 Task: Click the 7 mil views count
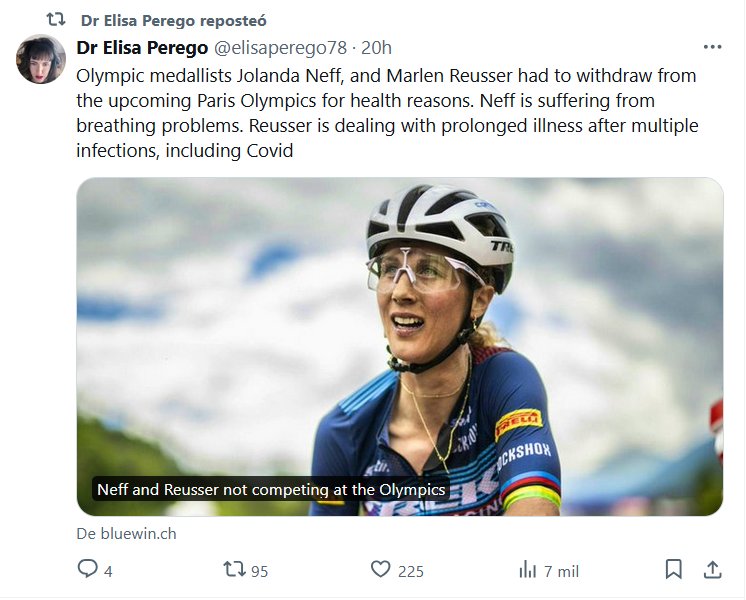(x=561, y=571)
